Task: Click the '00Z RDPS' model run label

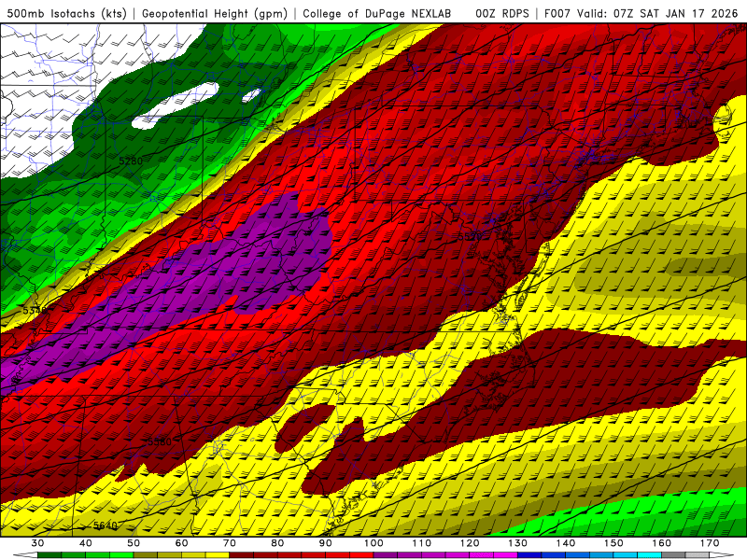Action: [x=502, y=14]
